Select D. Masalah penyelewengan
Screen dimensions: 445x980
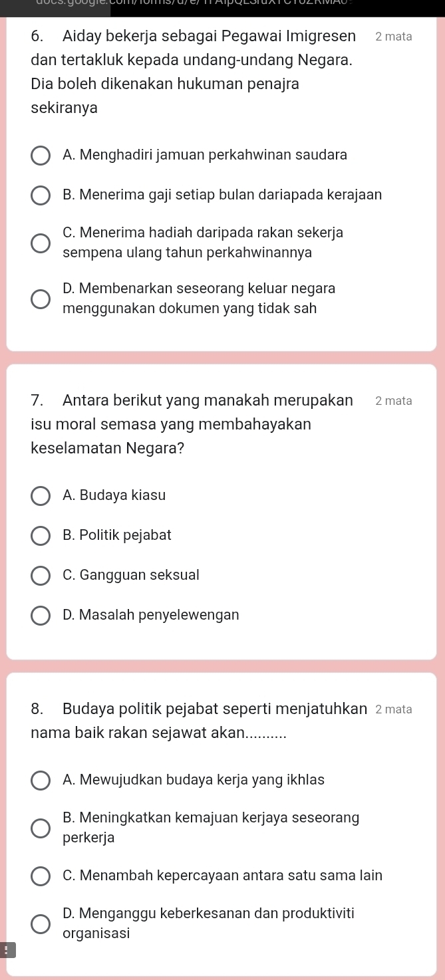click(41, 616)
